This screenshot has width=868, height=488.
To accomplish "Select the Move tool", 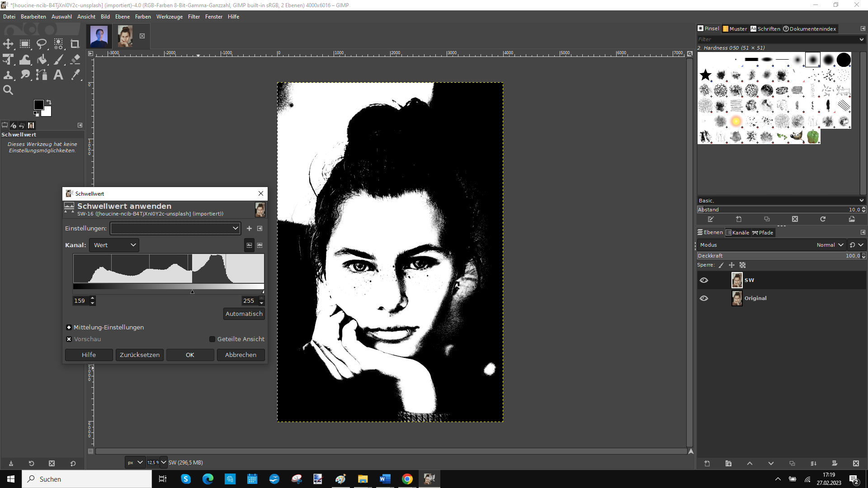I will [x=8, y=44].
